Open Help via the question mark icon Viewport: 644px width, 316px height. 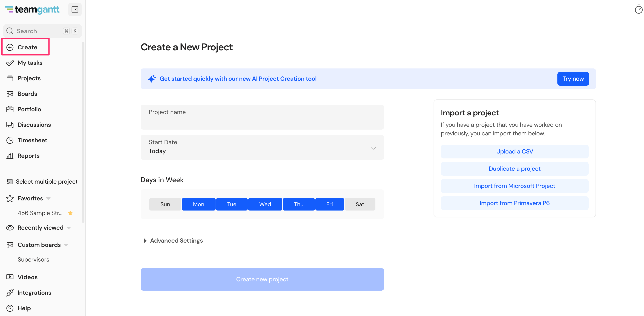tap(10, 308)
